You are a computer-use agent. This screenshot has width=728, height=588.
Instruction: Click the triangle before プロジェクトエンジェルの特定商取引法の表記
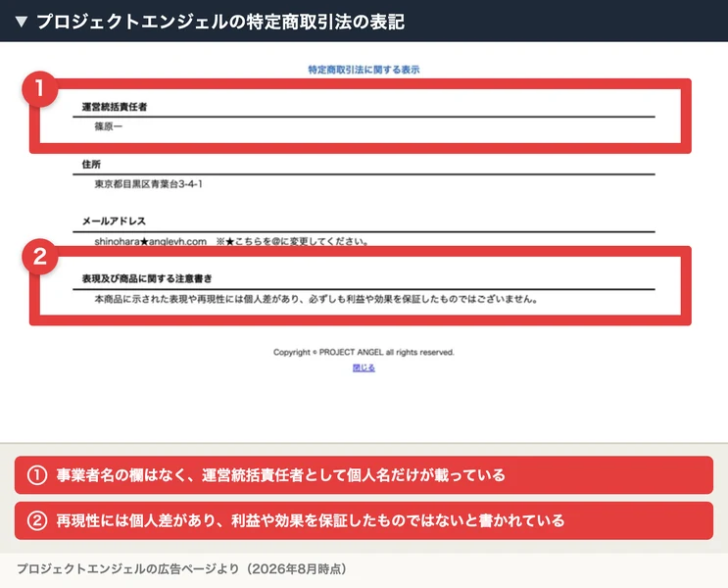[22, 22]
